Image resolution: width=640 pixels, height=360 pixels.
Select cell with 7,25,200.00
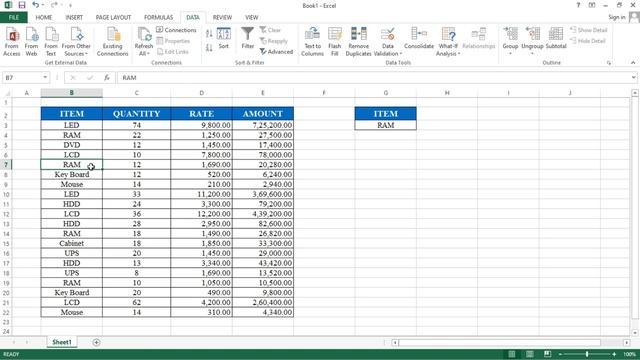tap(263, 125)
